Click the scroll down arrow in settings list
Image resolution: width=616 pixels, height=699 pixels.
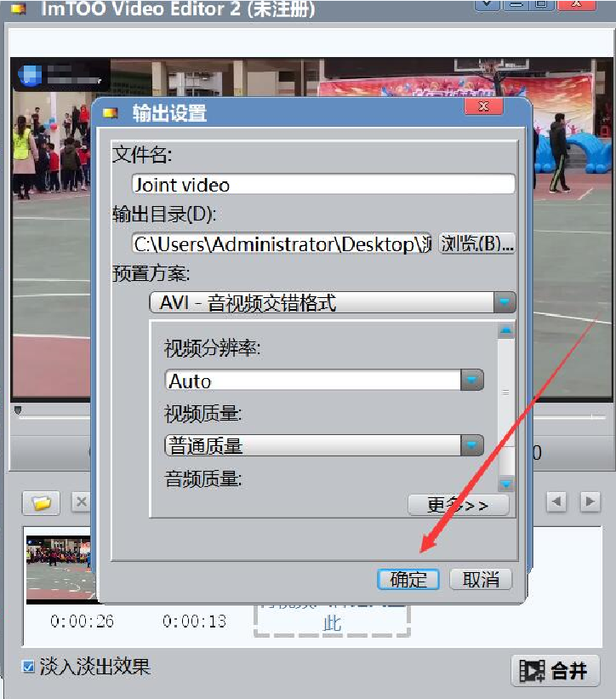(506, 484)
